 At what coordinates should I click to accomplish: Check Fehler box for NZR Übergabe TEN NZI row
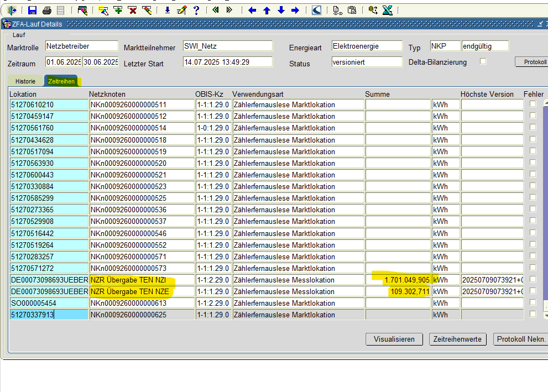(533, 279)
